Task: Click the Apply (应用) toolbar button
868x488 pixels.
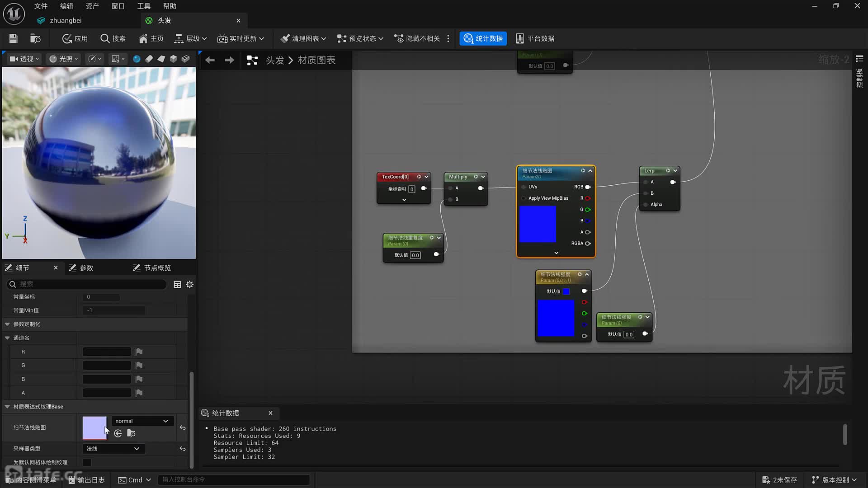Action: [75, 38]
